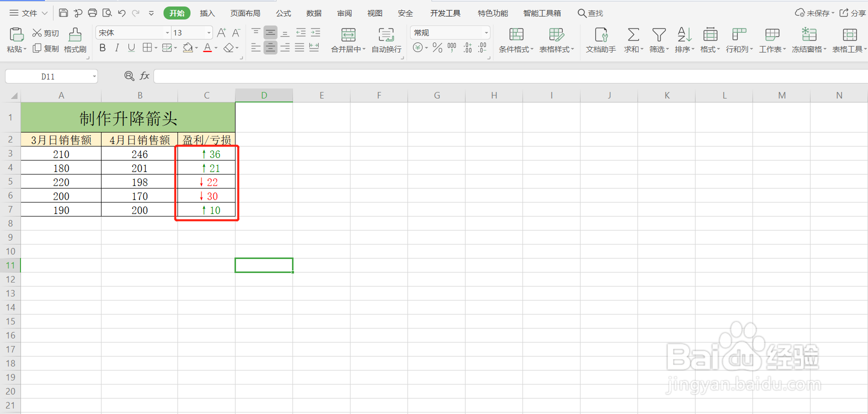The height and width of the screenshot is (414, 868).
Task: Switch to the 数据 tab
Action: pos(314,13)
